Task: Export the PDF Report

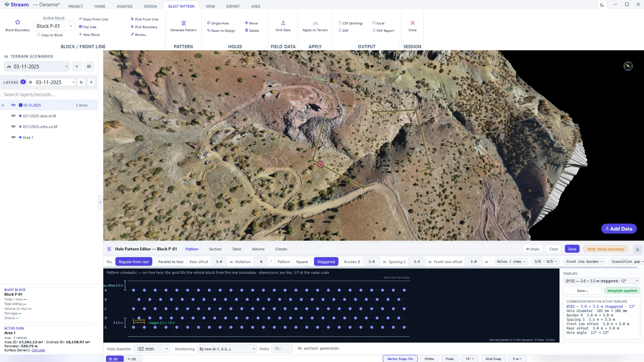Action: 383,31
